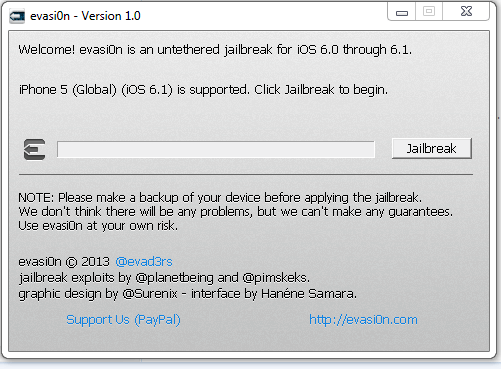The image size is (501, 369).
Task: Click the evasi0n app icon in title bar
Action: point(17,16)
